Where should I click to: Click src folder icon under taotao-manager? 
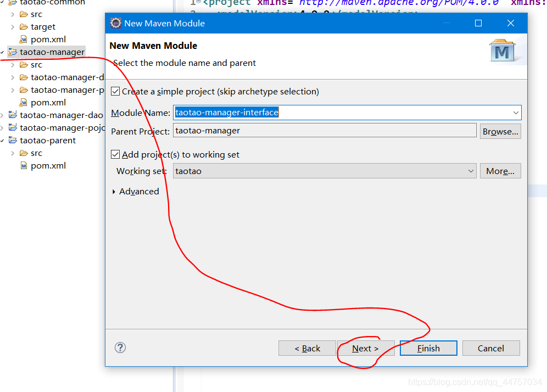click(24, 65)
